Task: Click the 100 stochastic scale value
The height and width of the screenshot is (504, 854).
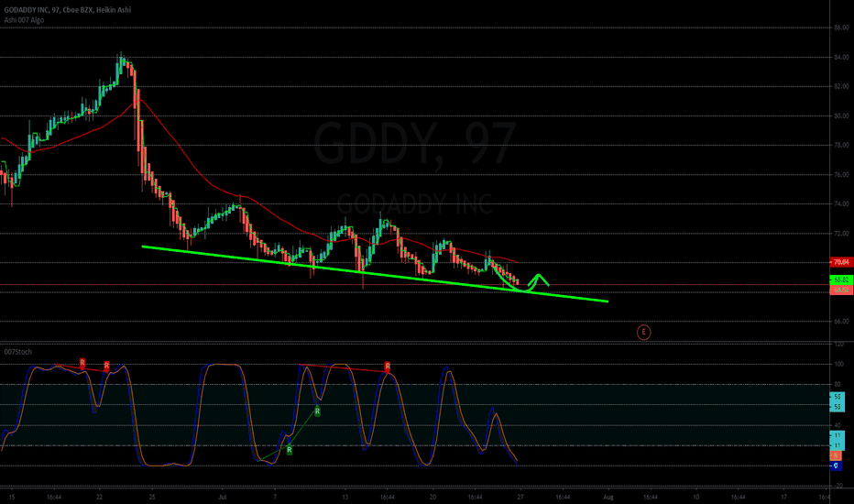Action: click(x=838, y=364)
